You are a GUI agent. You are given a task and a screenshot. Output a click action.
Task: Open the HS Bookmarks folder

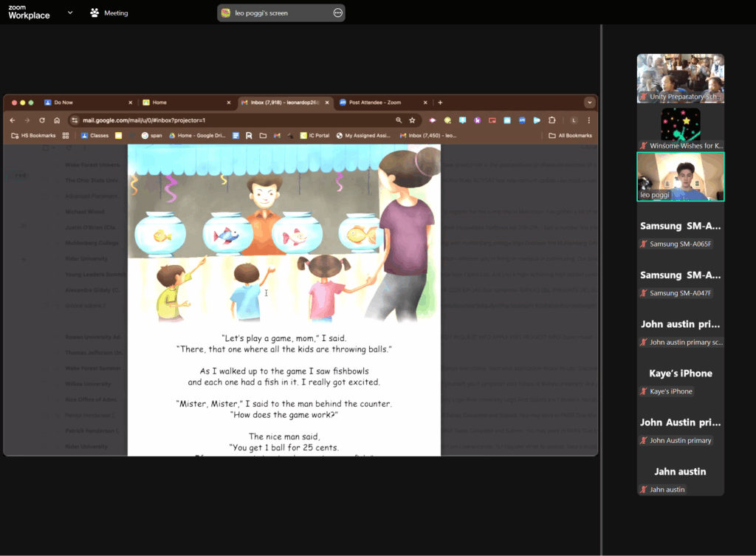(x=35, y=136)
